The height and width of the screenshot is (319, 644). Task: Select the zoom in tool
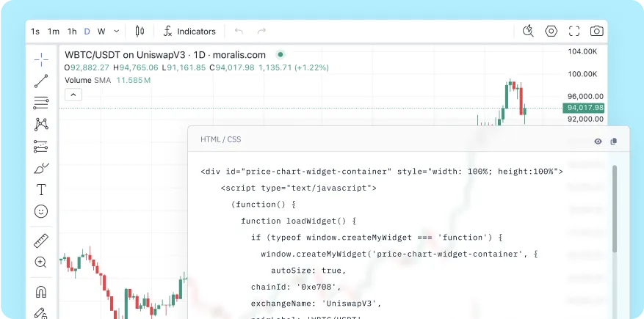(x=41, y=263)
